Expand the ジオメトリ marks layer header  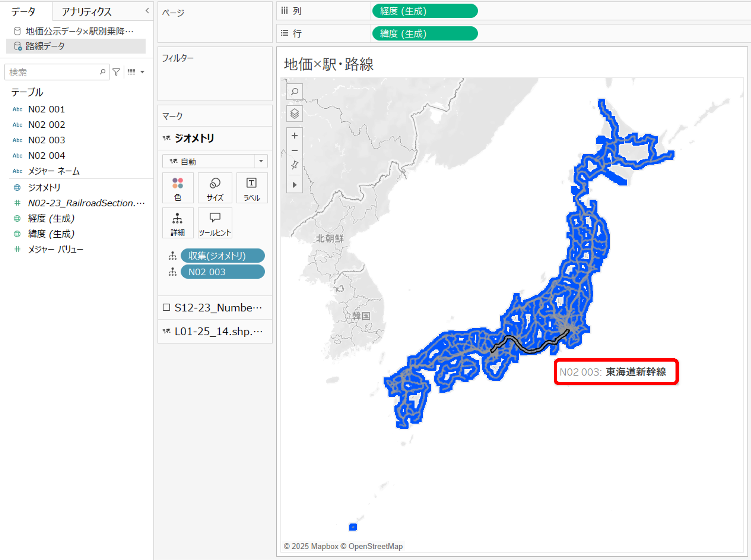215,138
